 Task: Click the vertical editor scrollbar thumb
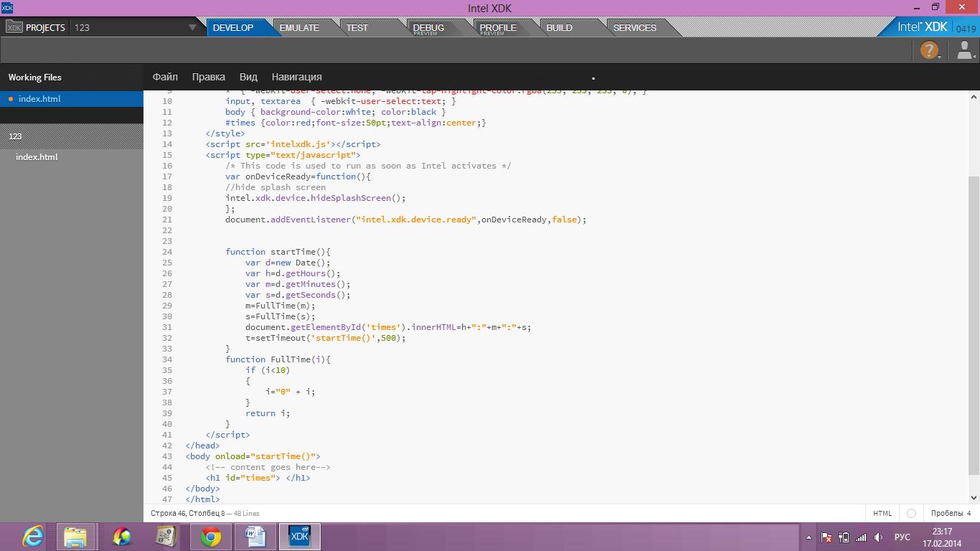[974, 325]
